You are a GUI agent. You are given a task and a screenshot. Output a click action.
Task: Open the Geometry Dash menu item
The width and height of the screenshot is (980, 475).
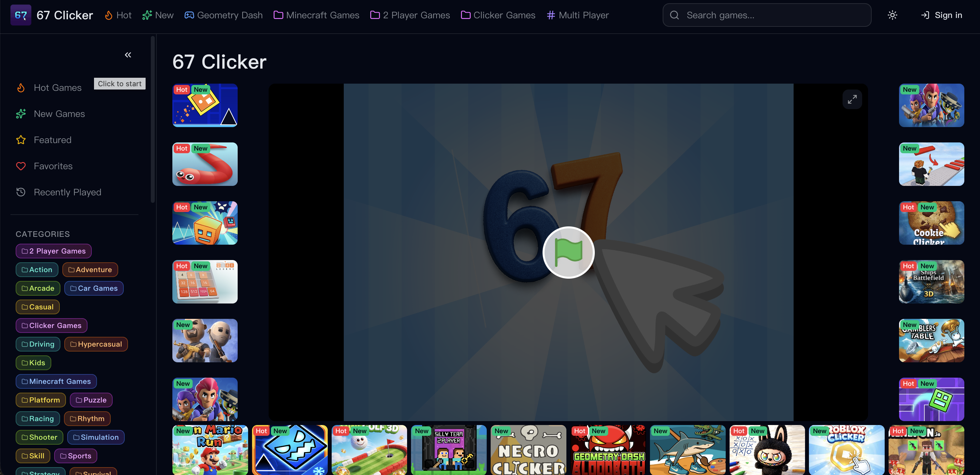224,15
